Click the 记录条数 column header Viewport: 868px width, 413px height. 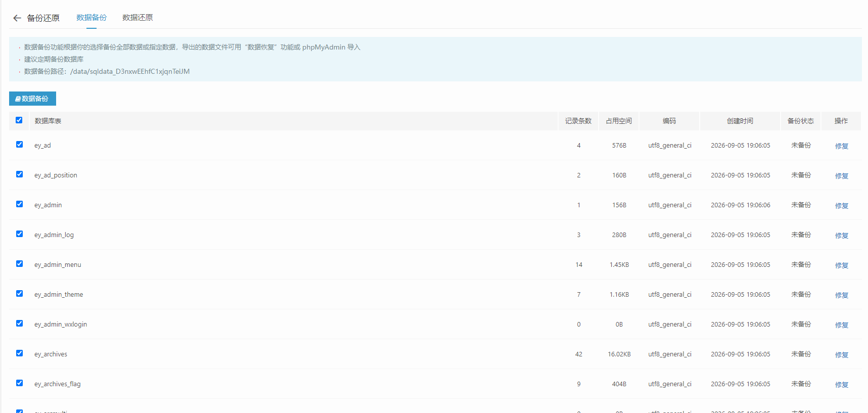click(578, 121)
